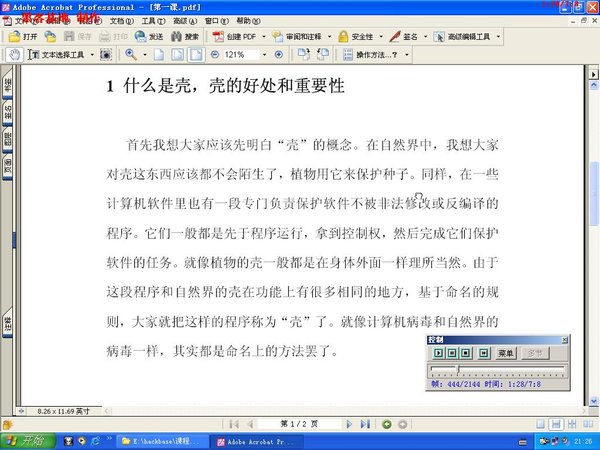Image resolution: width=600 pixels, height=450 pixels.
Task: Open the Search (搜索) tool
Action: (x=186, y=37)
